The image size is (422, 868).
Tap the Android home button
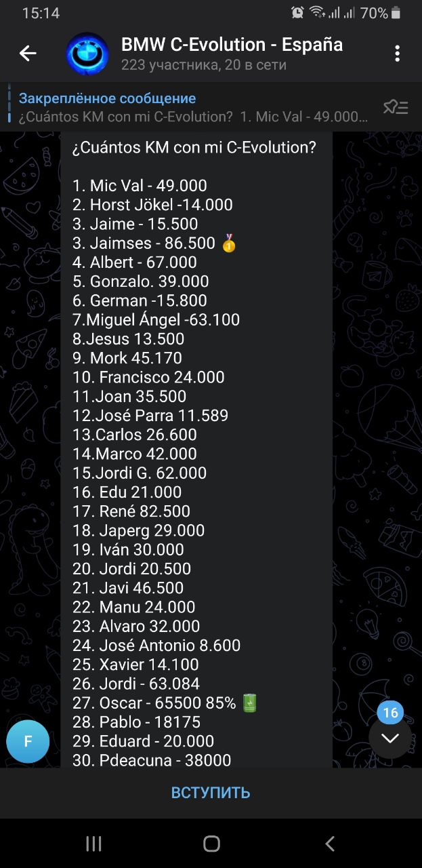[211, 843]
